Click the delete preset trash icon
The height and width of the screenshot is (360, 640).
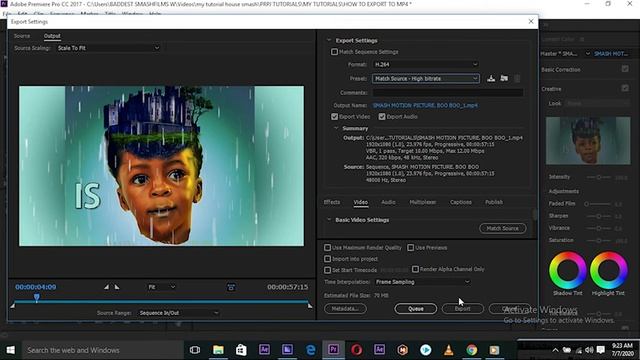pos(517,78)
